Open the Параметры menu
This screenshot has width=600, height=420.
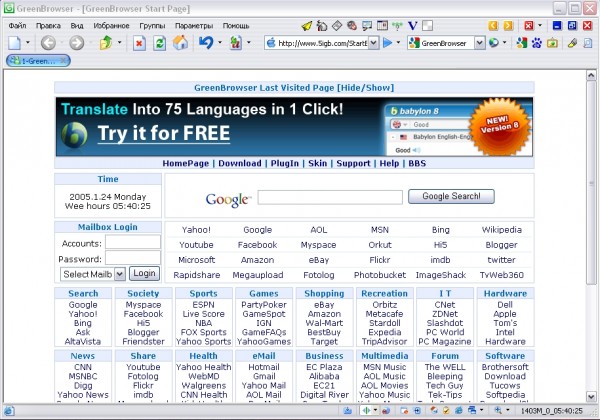pyautogui.click(x=194, y=26)
